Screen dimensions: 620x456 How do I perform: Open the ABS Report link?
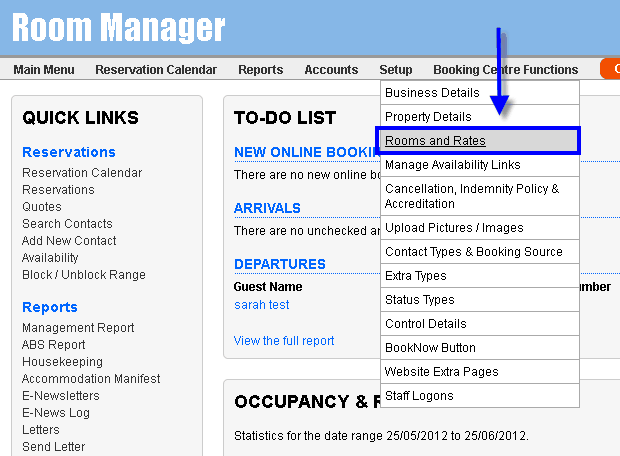click(54, 345)
